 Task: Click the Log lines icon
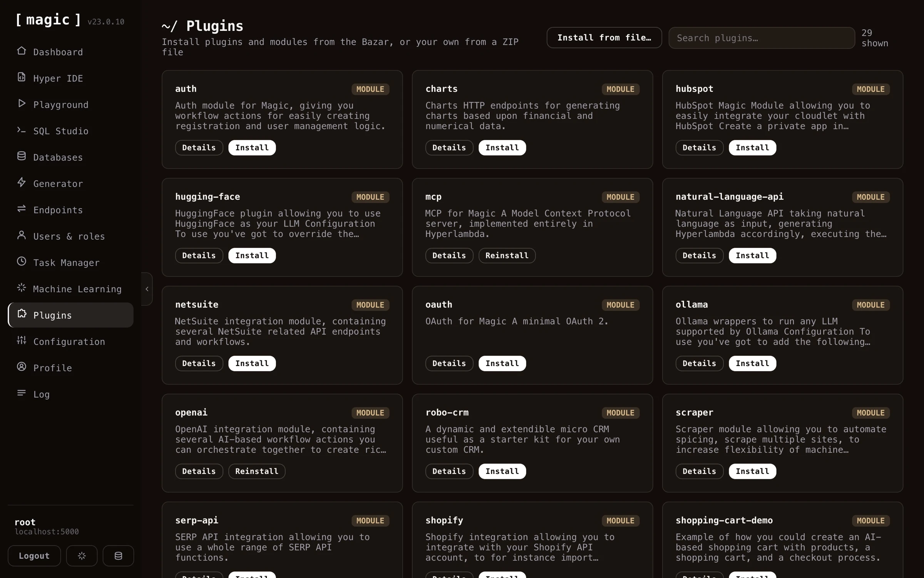22,393
